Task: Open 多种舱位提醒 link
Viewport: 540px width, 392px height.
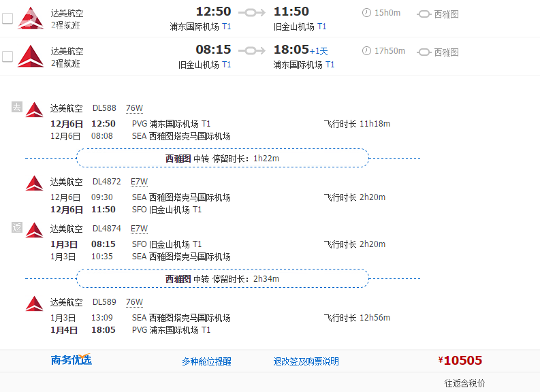Action: (206, 361)
